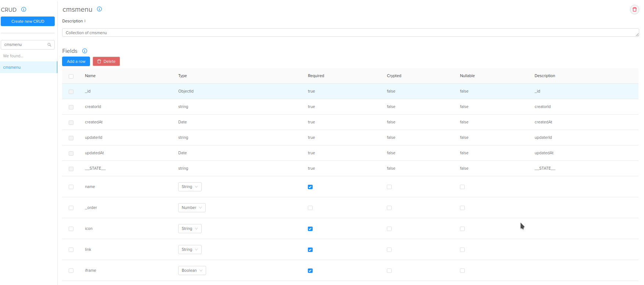The image size is (644, 285).
Task: Click the Description text field
Action: [349, 33]
